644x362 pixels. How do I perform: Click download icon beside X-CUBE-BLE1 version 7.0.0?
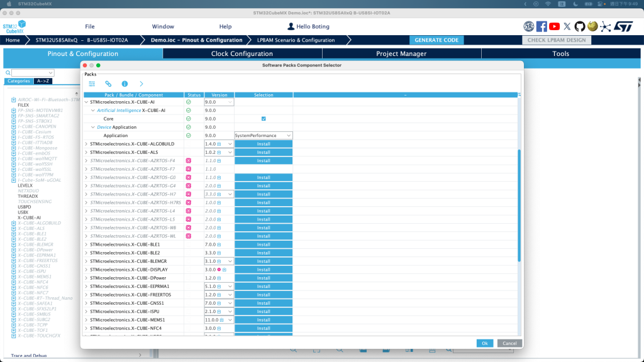pos(219,244)
